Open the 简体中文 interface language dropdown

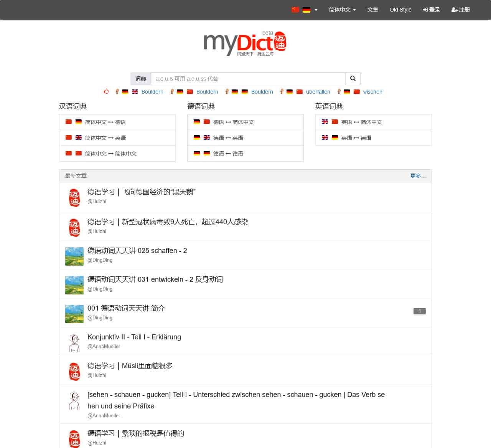pos(342,10)
